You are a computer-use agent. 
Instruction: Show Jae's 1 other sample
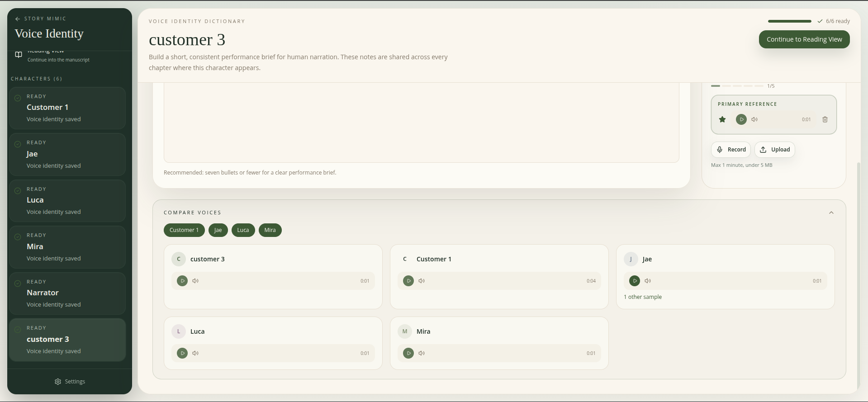pos(642,297)
